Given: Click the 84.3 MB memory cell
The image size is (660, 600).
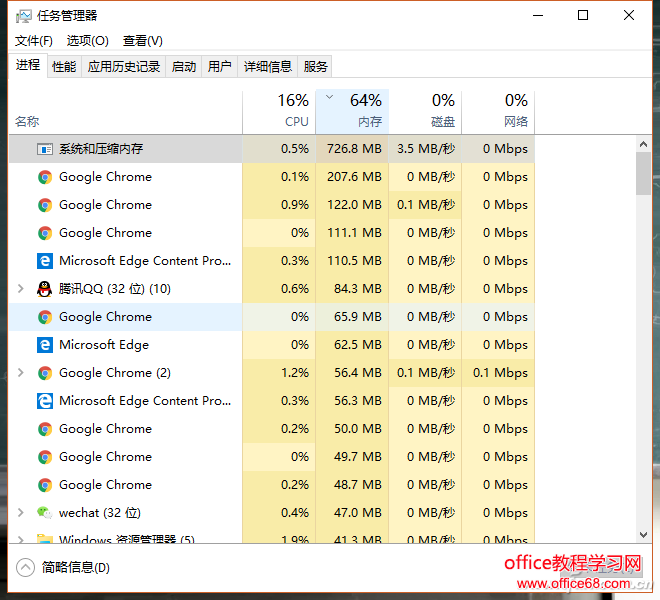Looking at the screenshot, I should point(352,289).
